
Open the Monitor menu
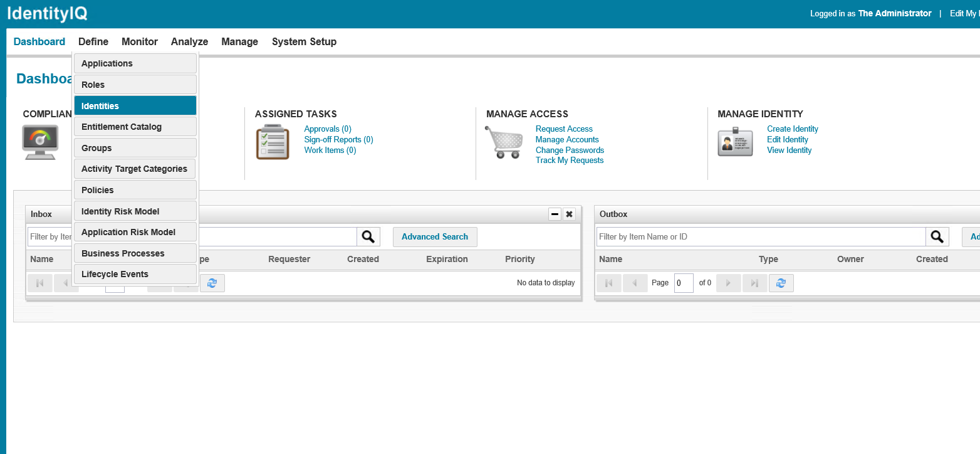(140, 41)
